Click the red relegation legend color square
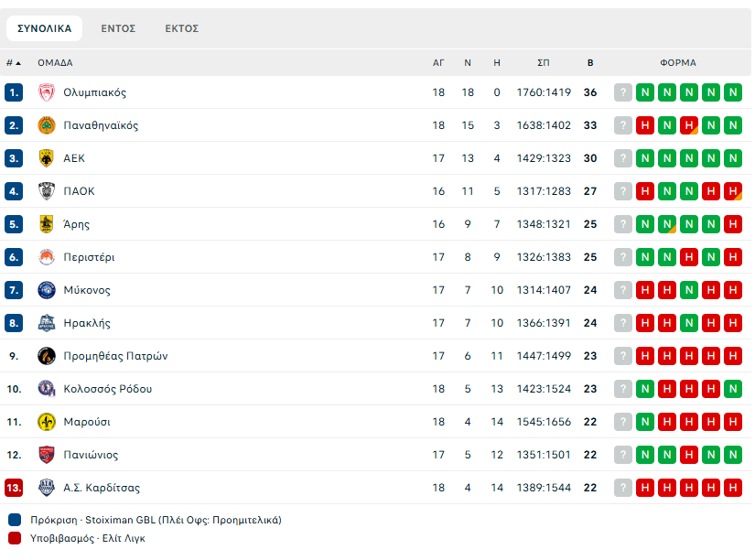 pos(14,538)
